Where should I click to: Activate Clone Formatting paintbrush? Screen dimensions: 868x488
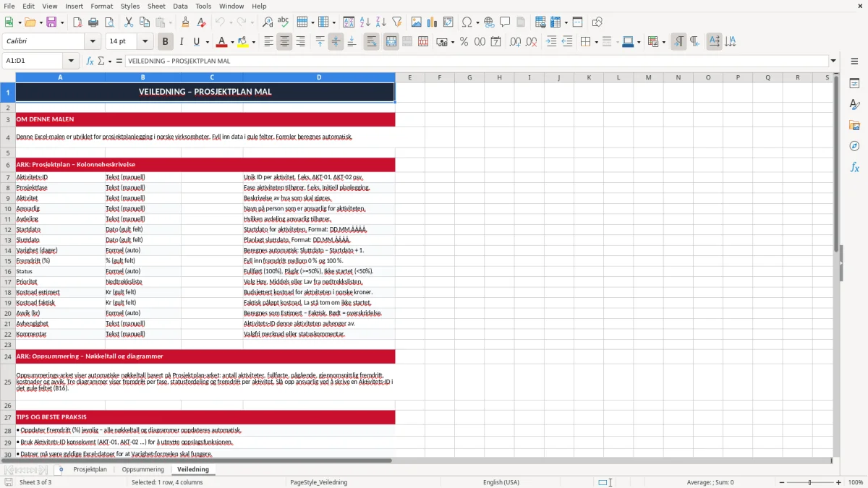(x=185, y=22)
